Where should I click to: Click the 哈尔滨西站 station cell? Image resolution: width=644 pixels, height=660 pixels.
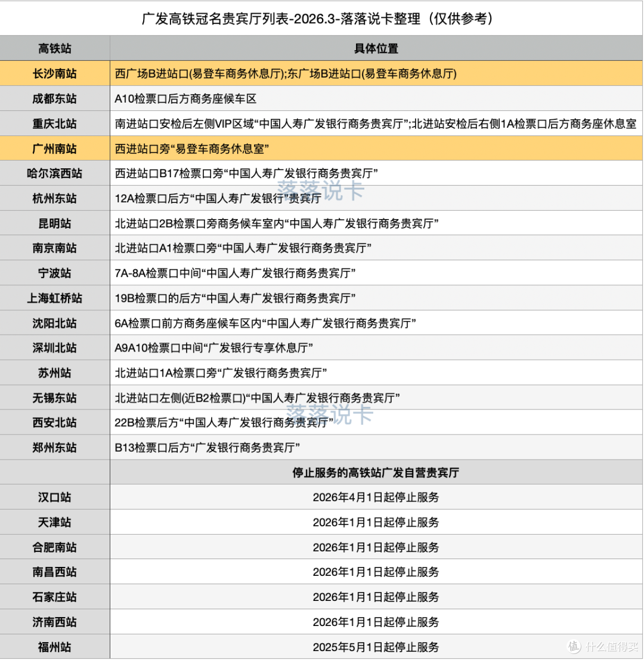click(55, 174)
